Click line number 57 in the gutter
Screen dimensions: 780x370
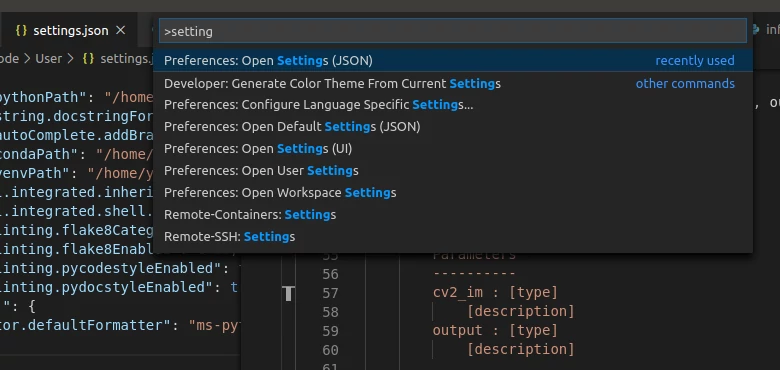(x=330, y=293)
